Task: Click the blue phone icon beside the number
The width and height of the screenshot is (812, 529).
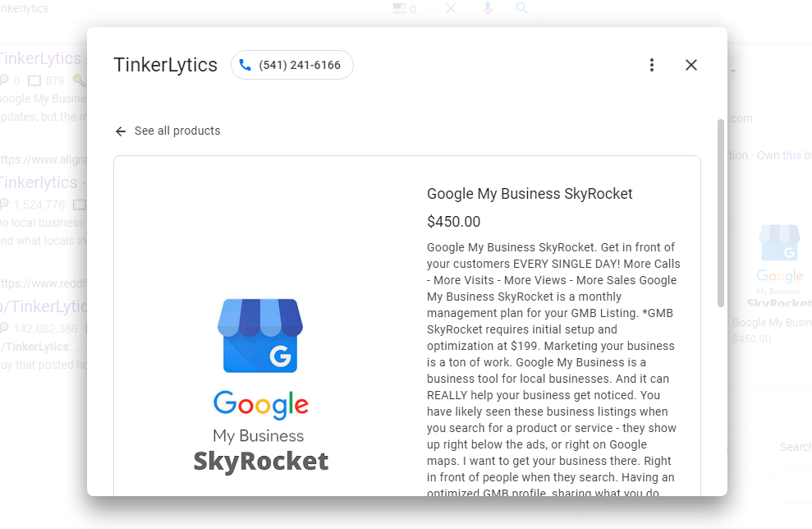Action: [x=246, y=64]
